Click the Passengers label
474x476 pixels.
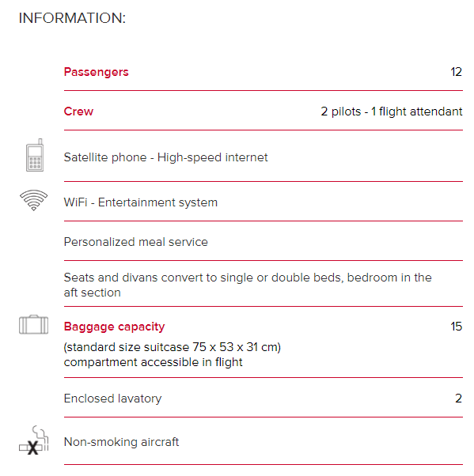tap(96, 72)
